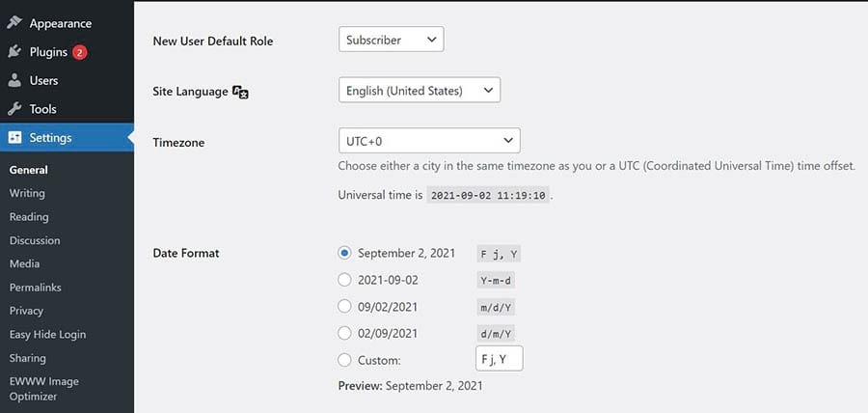Open the Permalinks settings submenu
This screenshot has width=868, height=413.
[x=35, y=288]
